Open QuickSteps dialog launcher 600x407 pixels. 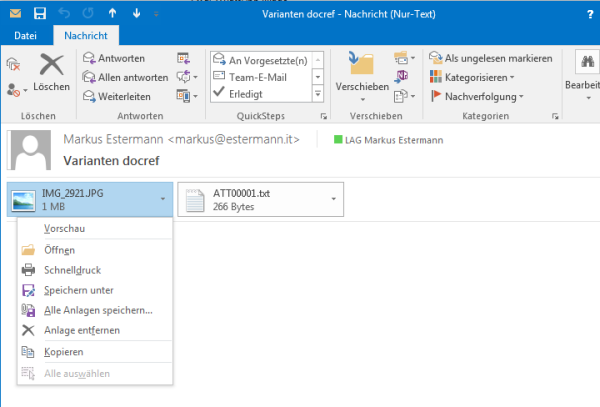[x=324, y=116]
